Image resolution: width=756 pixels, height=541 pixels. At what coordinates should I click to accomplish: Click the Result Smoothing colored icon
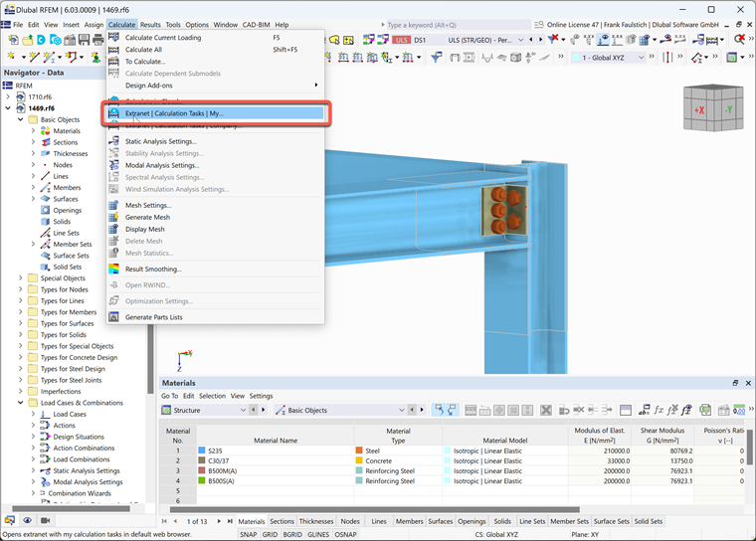click(113, 270)
